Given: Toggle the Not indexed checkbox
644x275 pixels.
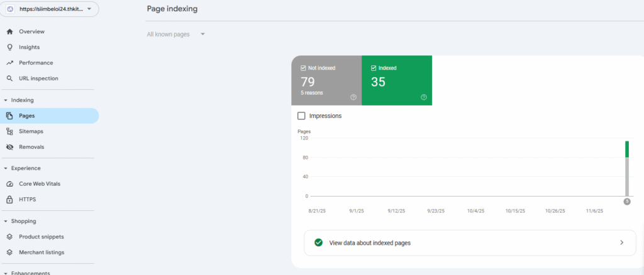Looking at the screenshot, I should (x=303, y=68).
